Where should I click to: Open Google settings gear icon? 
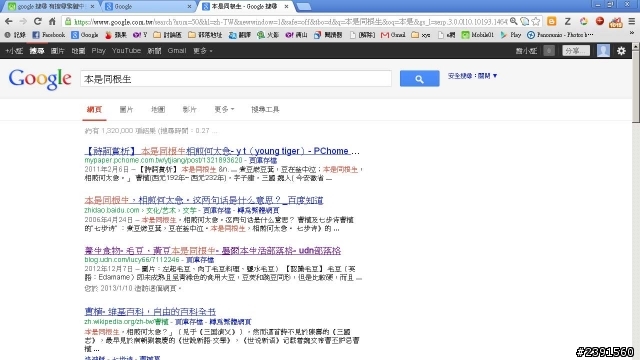point(621,51)
